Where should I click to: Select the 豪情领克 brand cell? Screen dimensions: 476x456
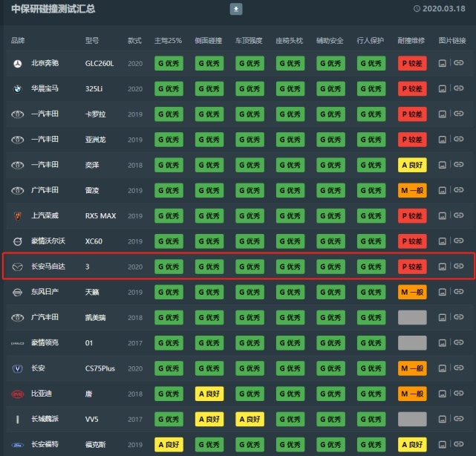(x=45, y=343)
